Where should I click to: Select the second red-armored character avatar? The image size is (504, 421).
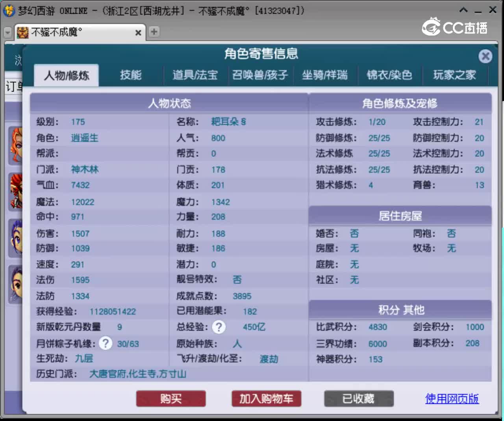16,191
